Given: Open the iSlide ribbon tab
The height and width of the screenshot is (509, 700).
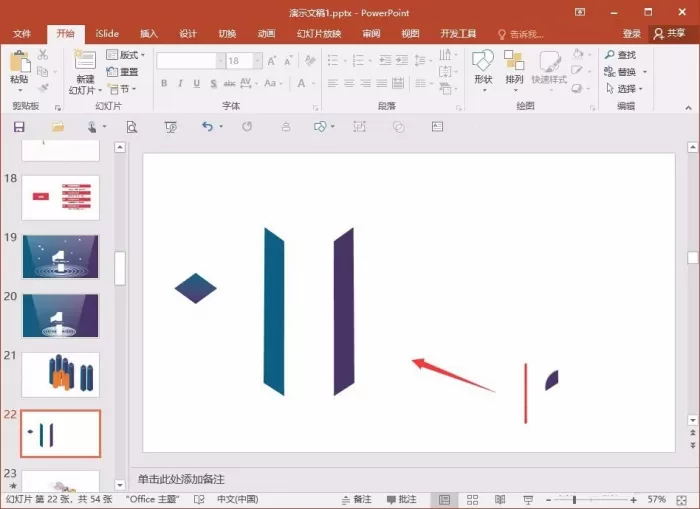Looking at the screenshot, I should pos(107,34).
